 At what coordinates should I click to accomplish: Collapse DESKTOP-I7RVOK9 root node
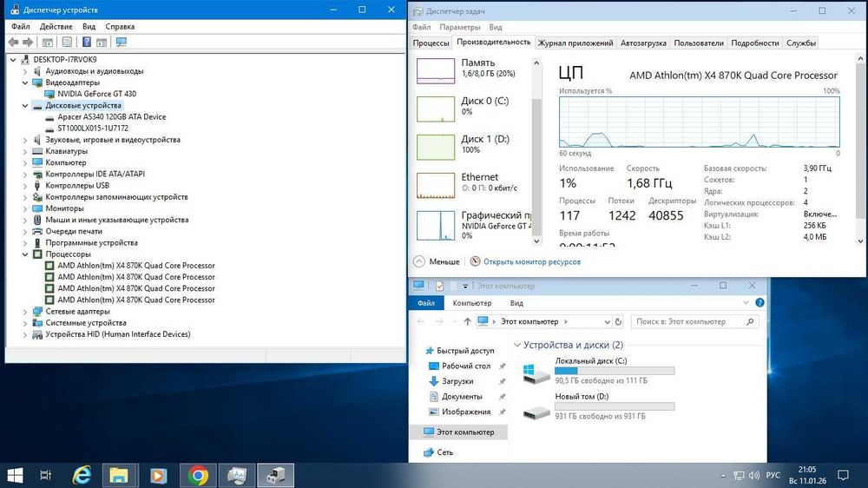coord(13,59)
